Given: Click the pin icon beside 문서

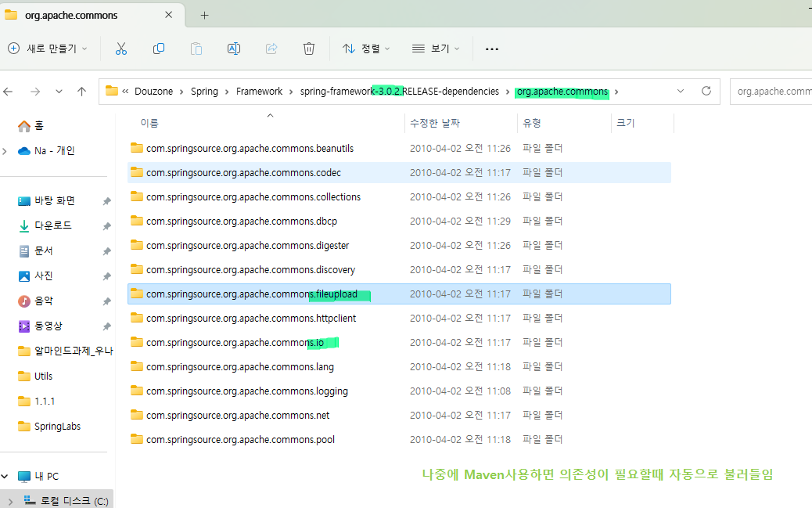Looking at the screenshot, I should point(106,251).
